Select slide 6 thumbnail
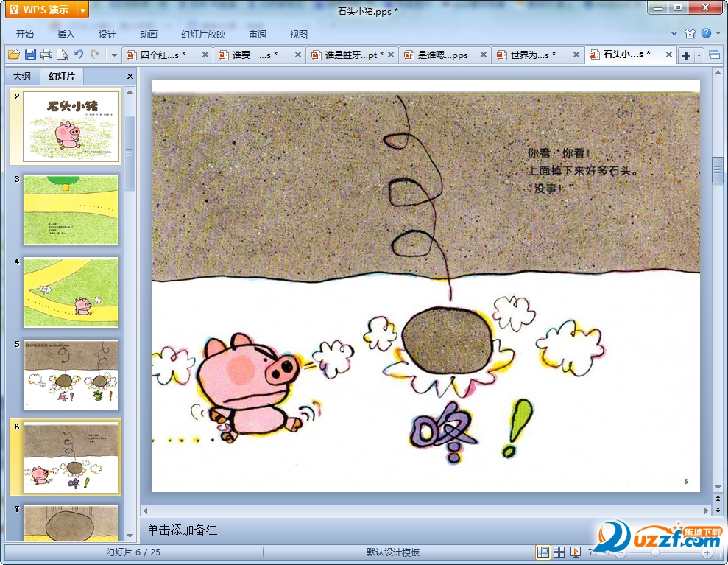The width and height of the screenshot is (728, 565). tap(71, 457)
